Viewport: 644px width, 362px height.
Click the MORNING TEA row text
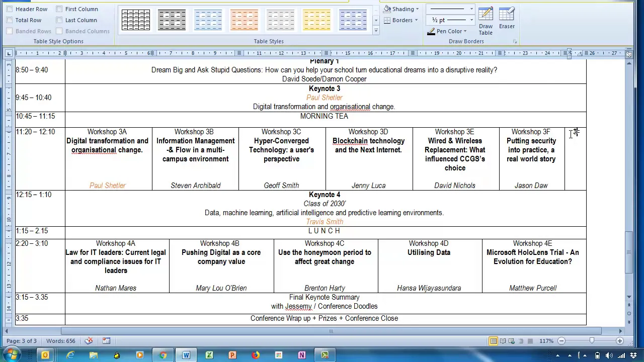pos(324,116)
